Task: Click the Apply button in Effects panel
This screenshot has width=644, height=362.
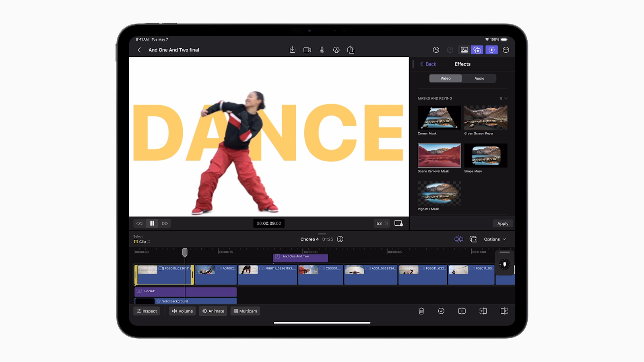Action: tap(503, 224)
